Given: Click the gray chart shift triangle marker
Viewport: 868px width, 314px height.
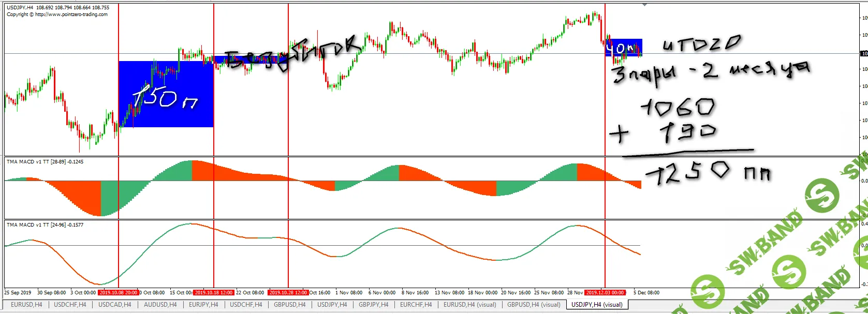Looking at the screenshot, I should pyautogui.click(x=644, y=5).
